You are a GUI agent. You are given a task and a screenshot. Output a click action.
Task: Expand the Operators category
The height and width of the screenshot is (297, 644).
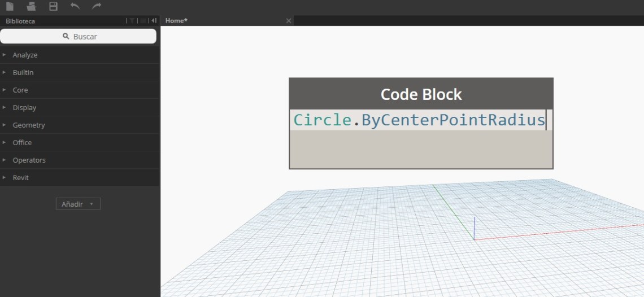tap(29, 160)
